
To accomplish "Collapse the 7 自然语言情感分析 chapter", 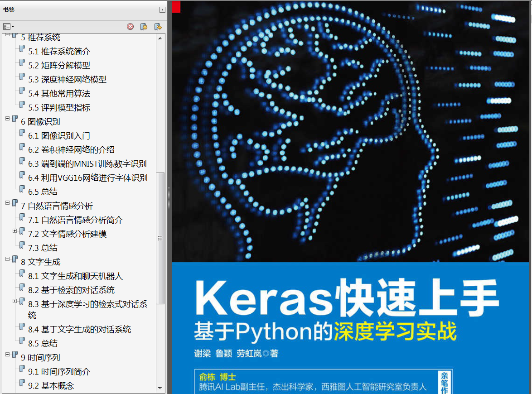I will [7, 203].
